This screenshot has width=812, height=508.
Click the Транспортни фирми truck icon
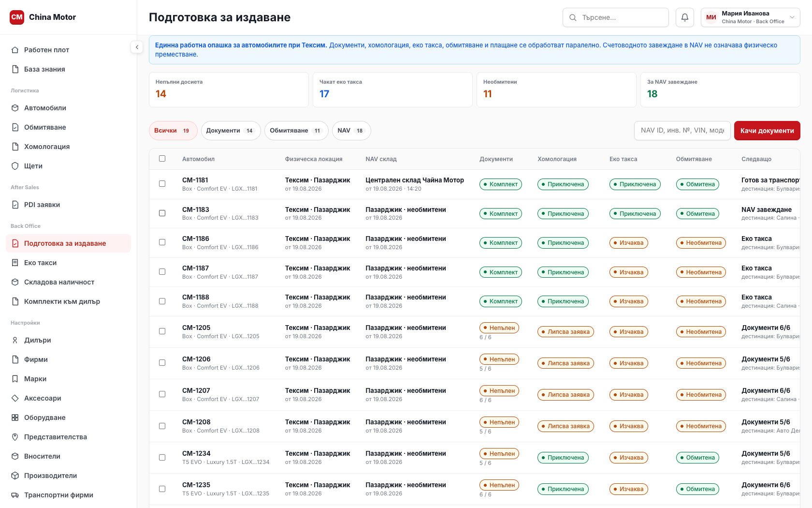click(15, 495)
